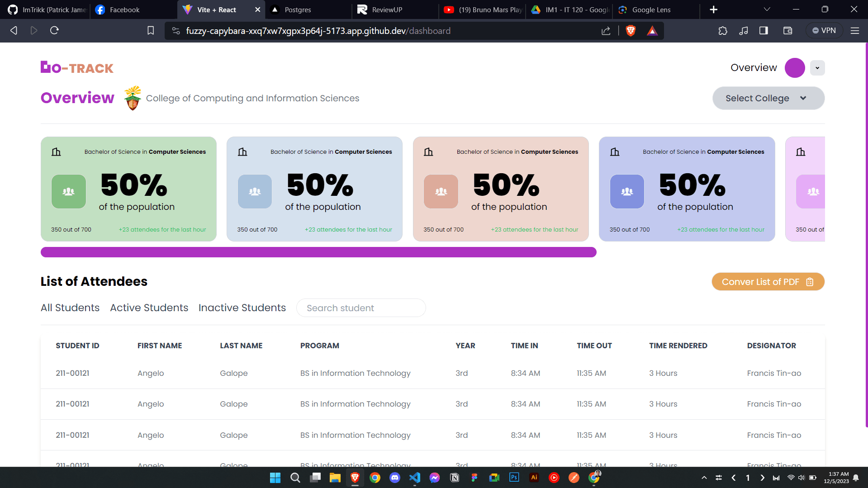The width and height of the screenshot is (868, 488).
Task: Click the Brave Shields lion icon
Action: (631, 31)
